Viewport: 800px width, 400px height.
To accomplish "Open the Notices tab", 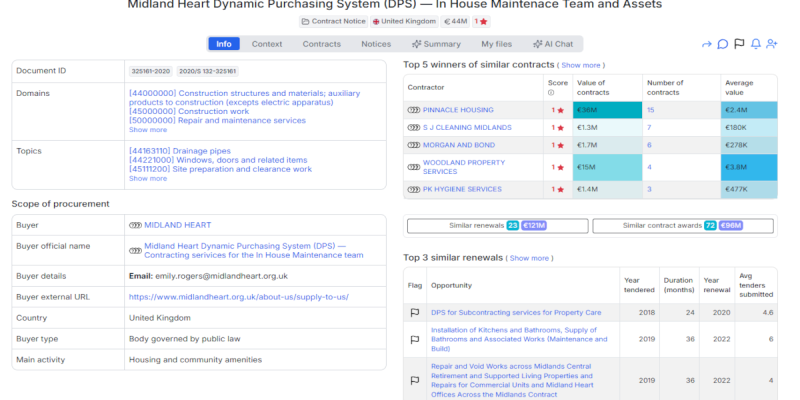I will (x=376, y=44).
